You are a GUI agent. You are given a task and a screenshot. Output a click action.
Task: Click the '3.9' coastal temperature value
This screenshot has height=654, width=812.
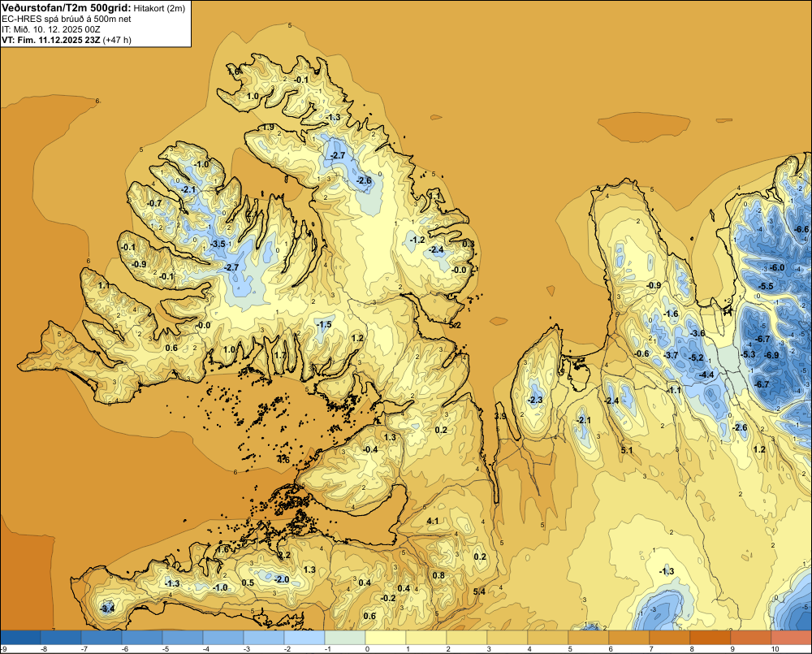click(500, 416)
